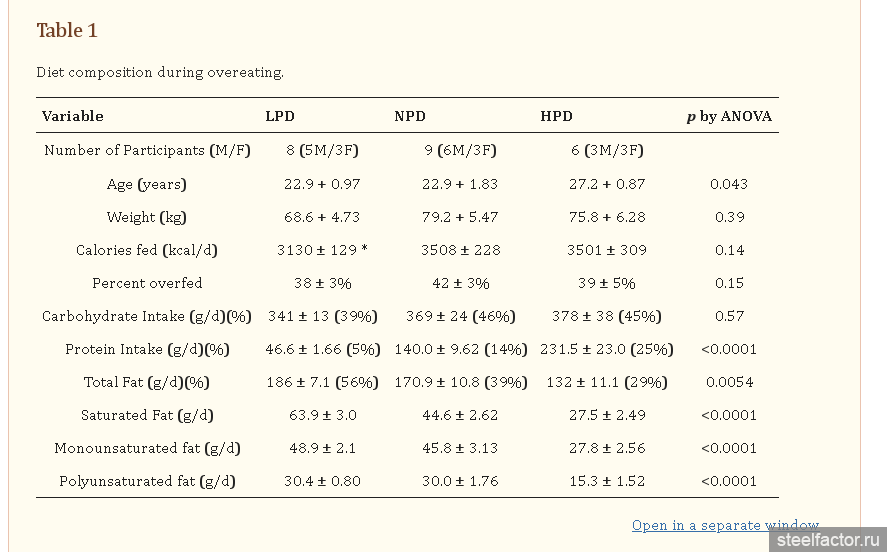887x552 pixels.
Task: Click the 'Monounsaturated fat (g/d)' row label
Action: click(x=147, y=448)
